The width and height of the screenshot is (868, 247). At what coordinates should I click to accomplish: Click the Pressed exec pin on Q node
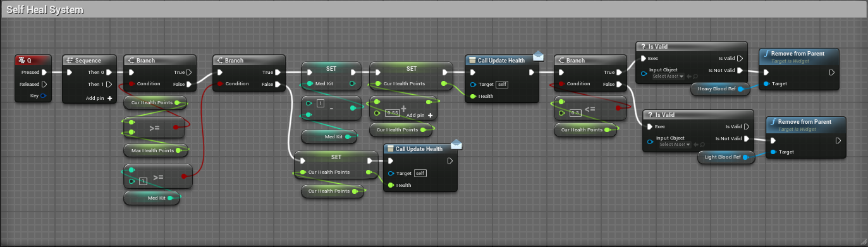(44, 72)
